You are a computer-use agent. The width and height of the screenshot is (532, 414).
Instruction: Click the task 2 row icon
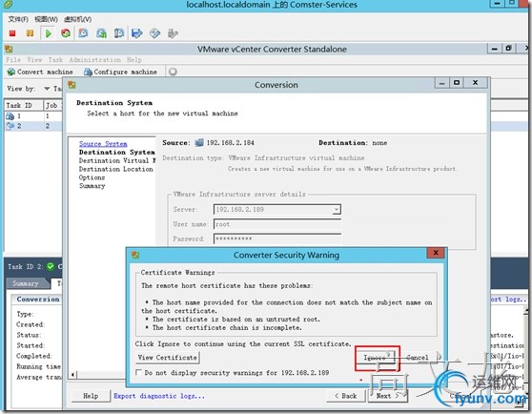pos(10,126)
